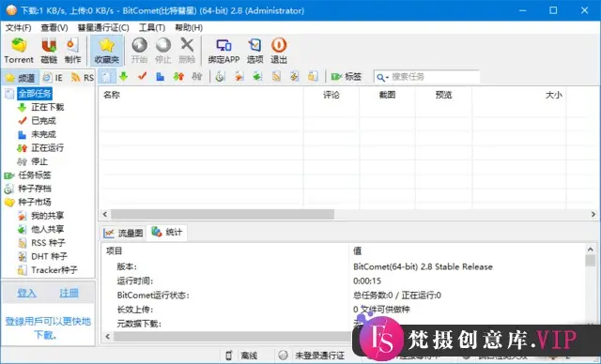The width and height of the screenshot is (601, 364).
Task: Show torrent archive via clock toolbar icon
Action: 220,77
